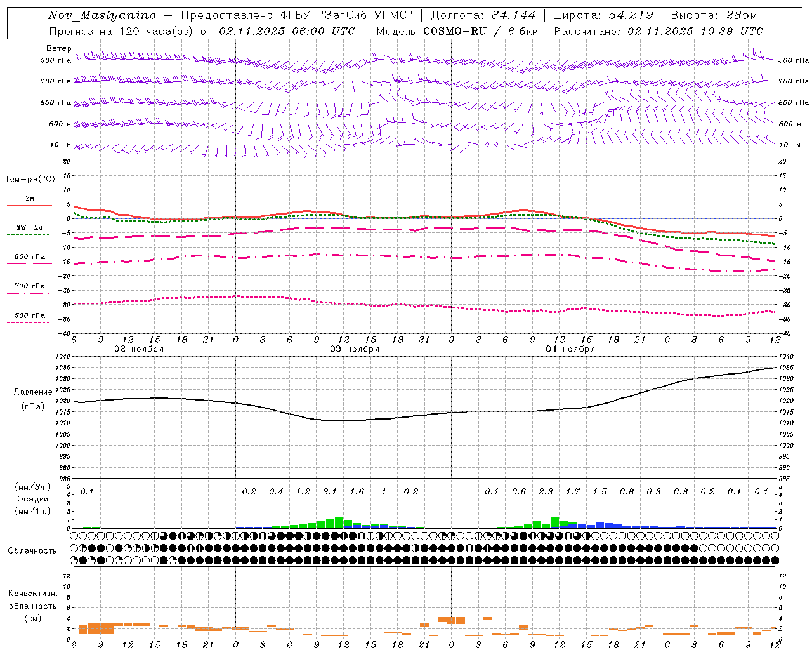Viewport: 812px width, 650px height.
Task: Click the model name "COSMO-RU / 6.6км"
Action: [481, 31]
